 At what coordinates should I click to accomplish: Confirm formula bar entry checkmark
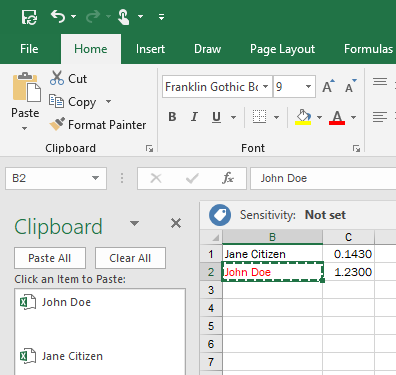point(192,179)
